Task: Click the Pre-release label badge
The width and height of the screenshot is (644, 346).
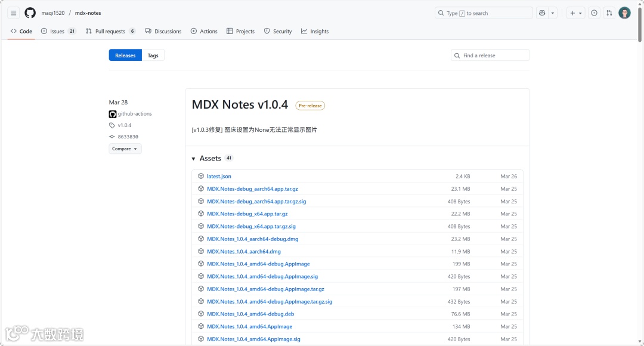Action: (x=310, y=106)
